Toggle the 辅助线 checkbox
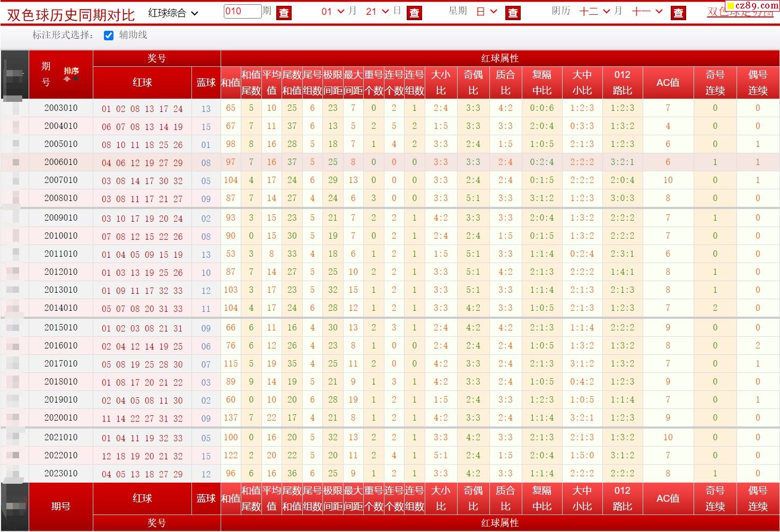The image size is (780, 532). (x=109, y=36)
